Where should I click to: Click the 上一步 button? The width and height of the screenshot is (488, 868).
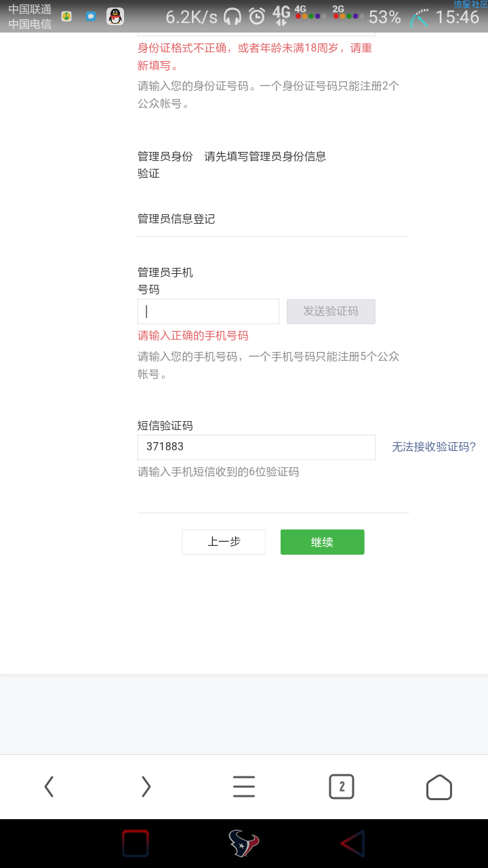pyautogui.click(x=224, y=542)
